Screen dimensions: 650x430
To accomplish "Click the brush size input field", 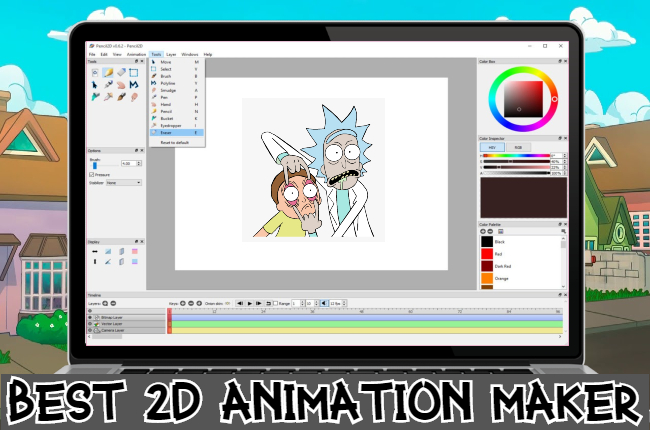I will point(127,163).
